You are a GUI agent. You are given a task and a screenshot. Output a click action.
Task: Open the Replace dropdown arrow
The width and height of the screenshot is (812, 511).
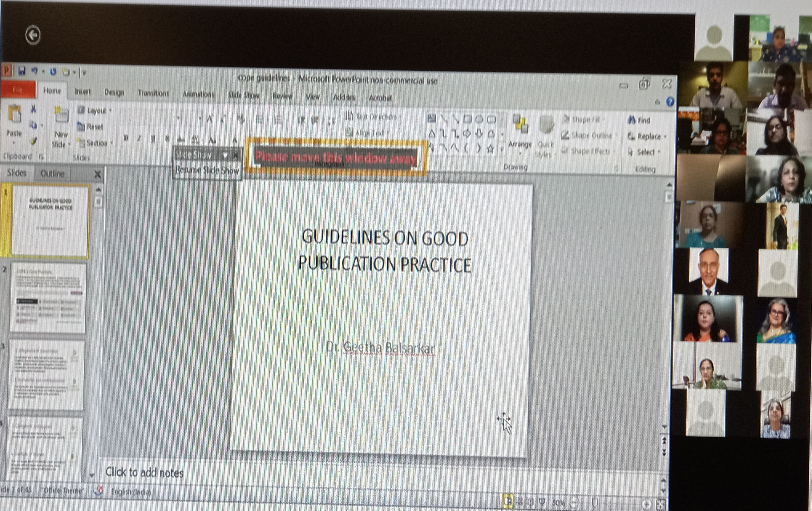tap(665, 137)
